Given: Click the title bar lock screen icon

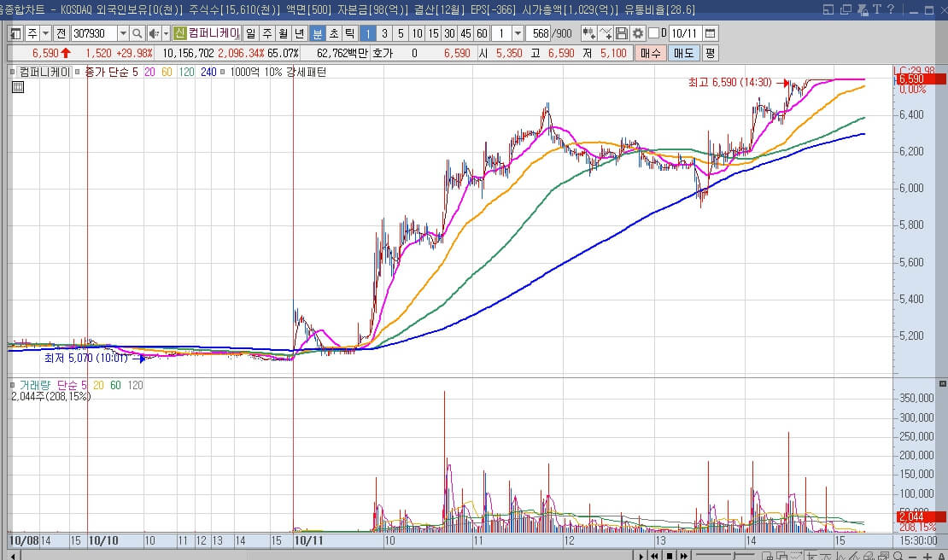Looking at the screenshot, I should 863,9.
